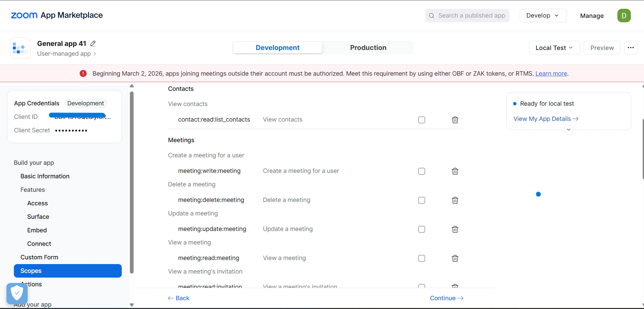Tick the meeting:write:meeting checkbox

click(x=421, y=171)
